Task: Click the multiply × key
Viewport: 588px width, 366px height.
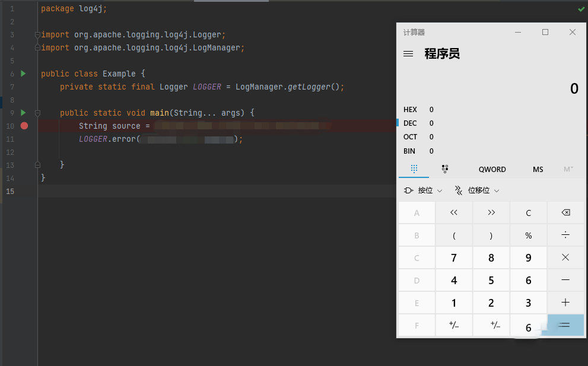Action: pos(565,257)
